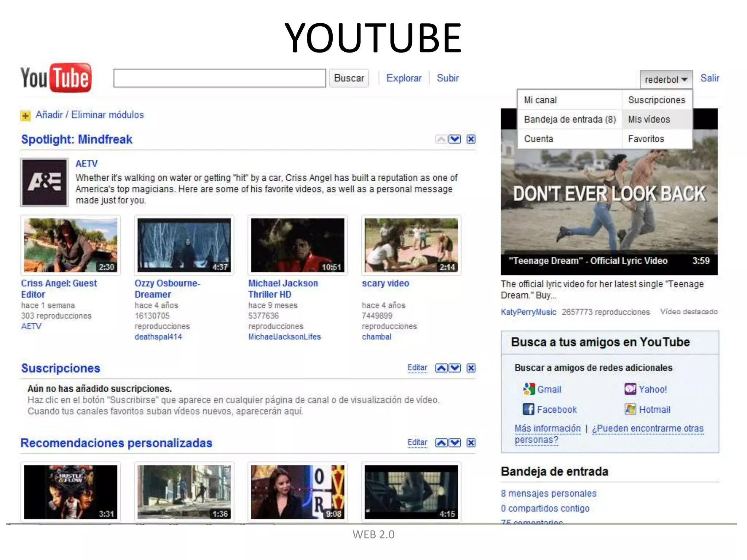Click the Hotmail icon
The image size is (747, 560).
(x=630, y=409)
